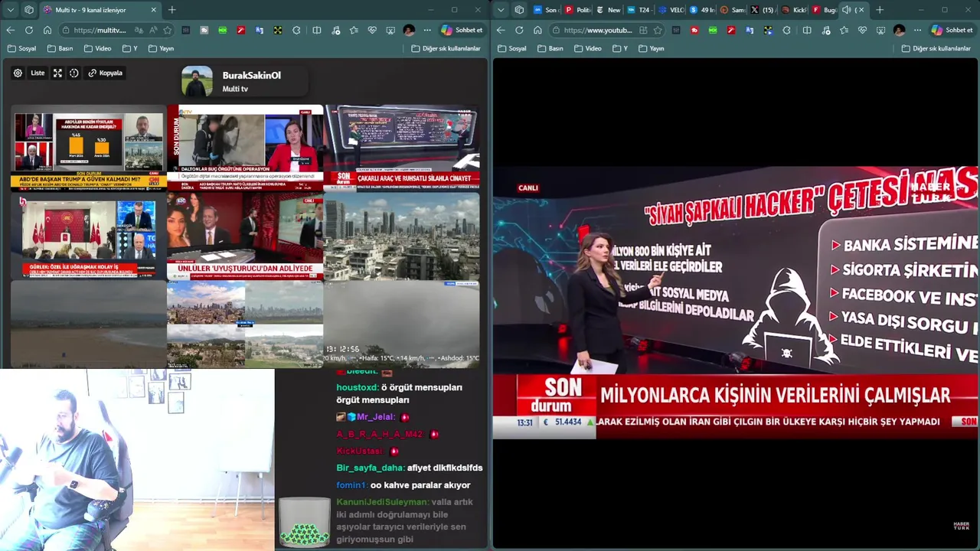Viewport: 980px width, 551px height.
Task: Click chat username fomin1
Action: point(352,485)
